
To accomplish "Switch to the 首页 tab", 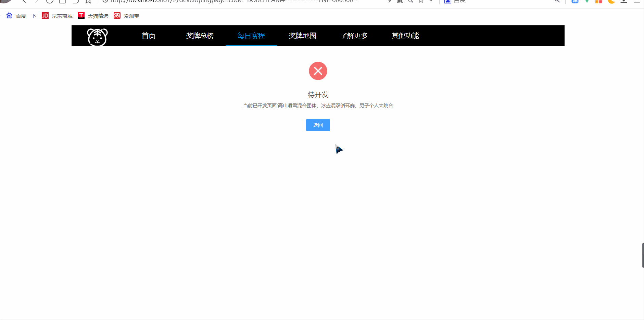I will pyautogui.click(x=148, y=36).
